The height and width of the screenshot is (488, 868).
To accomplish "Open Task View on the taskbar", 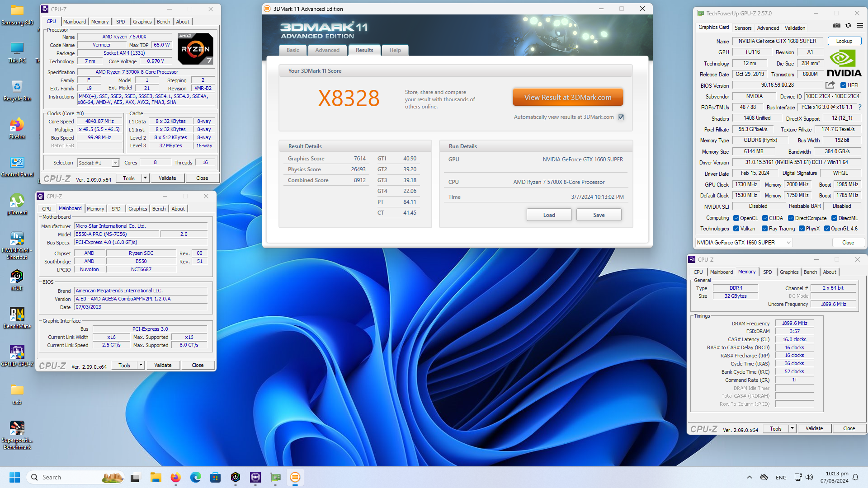I will click(136, 477).
